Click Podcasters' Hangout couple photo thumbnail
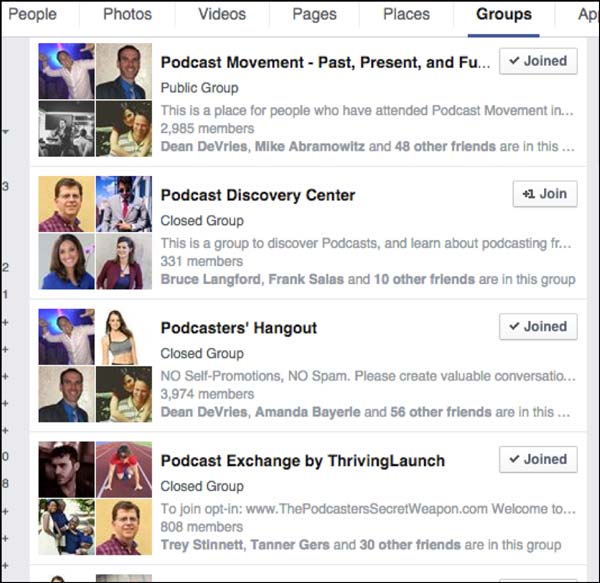 124,394
